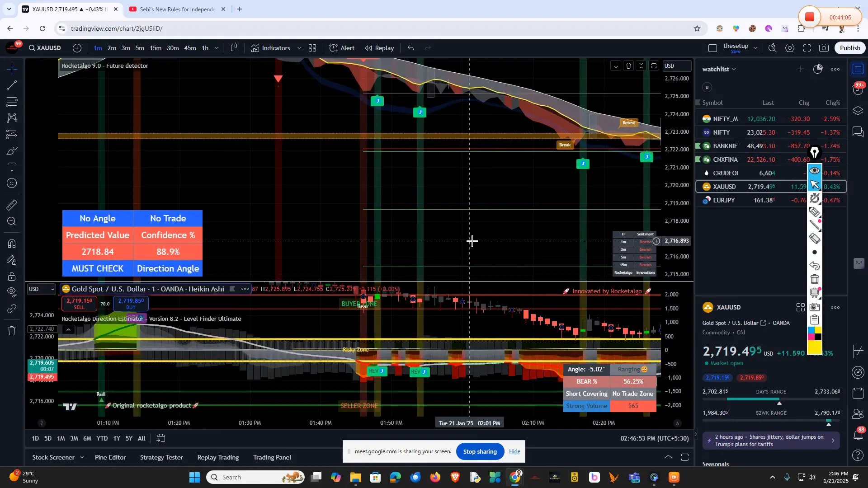Click the annotation toolbar undo arrow
Screen dimensions: 868x488
pos(815,266)
